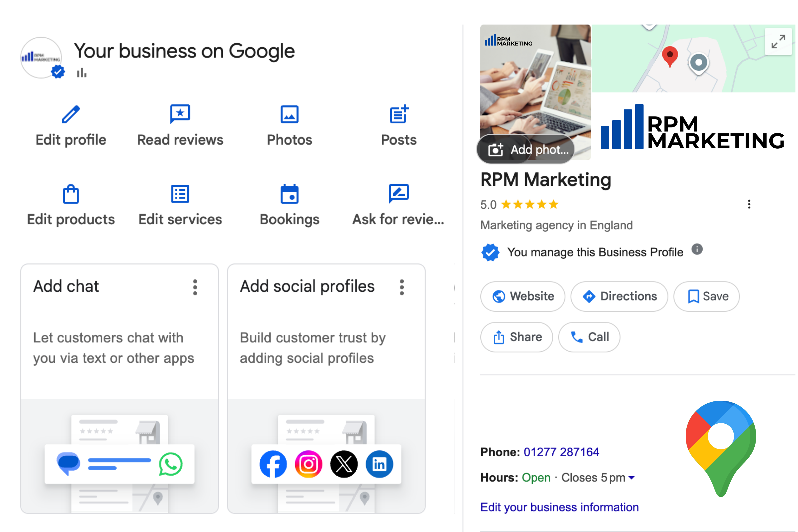Expand the business hours dropdown arrow
Image resolution: width=798 pixels, height=532 pixels.
(x=632, y=478)
